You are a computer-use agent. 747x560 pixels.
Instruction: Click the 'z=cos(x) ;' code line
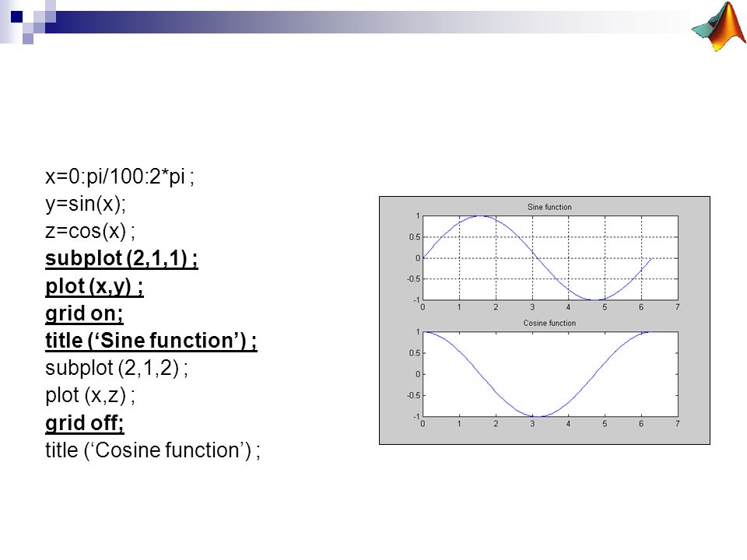click(x=90, y=232)
